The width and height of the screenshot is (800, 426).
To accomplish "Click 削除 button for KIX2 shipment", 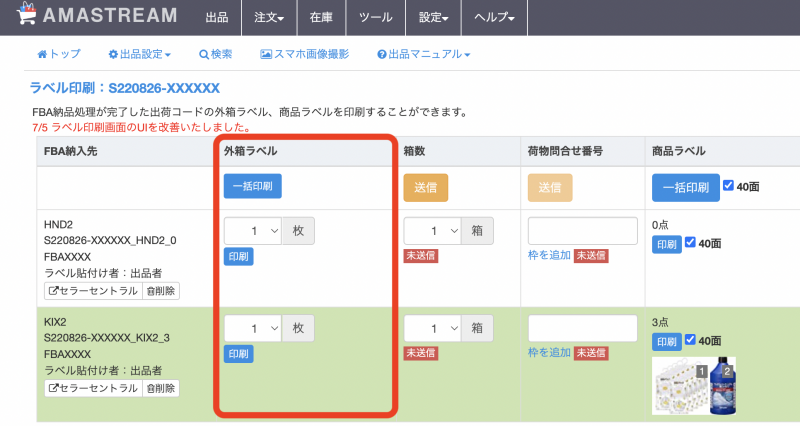I will tap(161, 388).
